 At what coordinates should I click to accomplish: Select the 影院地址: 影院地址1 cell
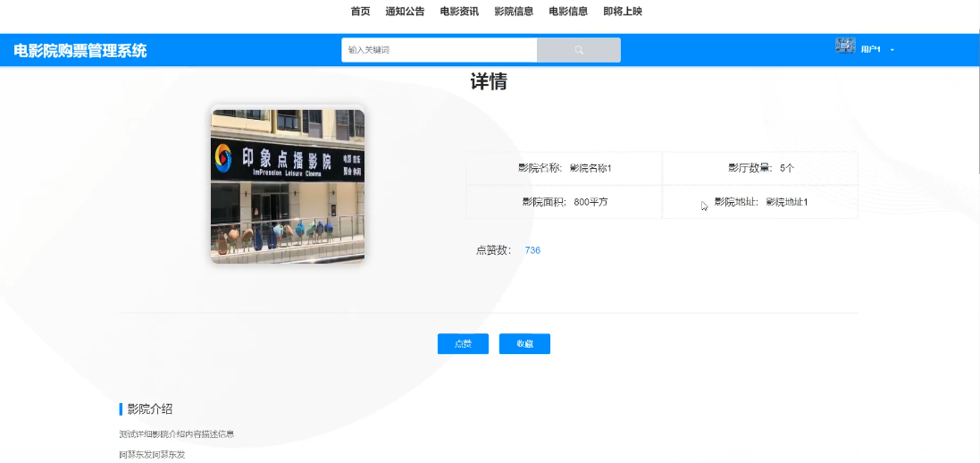click(760, 202)
